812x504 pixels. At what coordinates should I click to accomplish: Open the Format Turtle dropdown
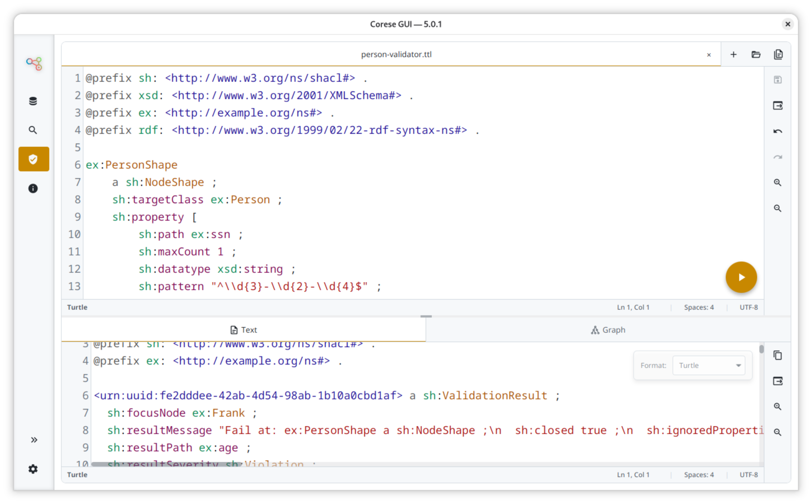click(x=709, y=365)
